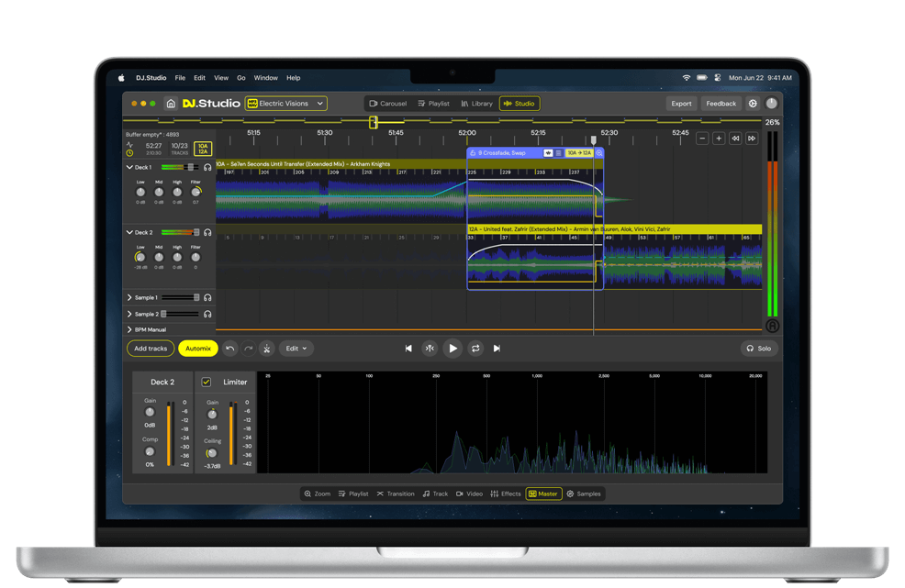This screenshot has height=588, width=905.
Task: Skip to the next track in transport
Action: click(x=497, y=349)
